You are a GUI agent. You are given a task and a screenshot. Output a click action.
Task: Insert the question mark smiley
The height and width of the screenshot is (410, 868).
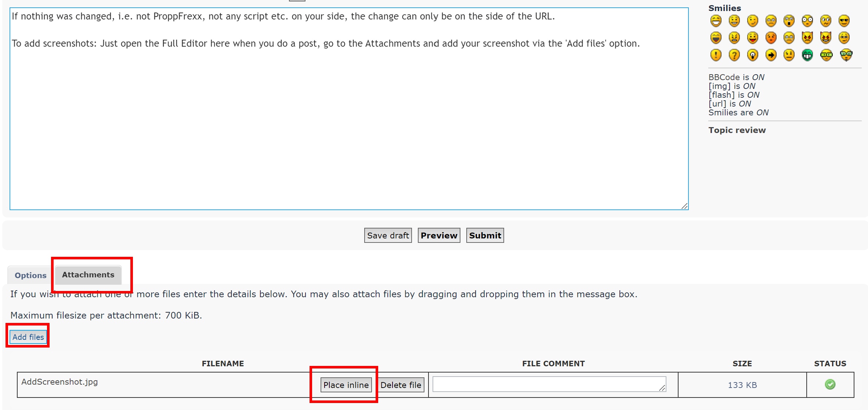(x=734, y=55)
